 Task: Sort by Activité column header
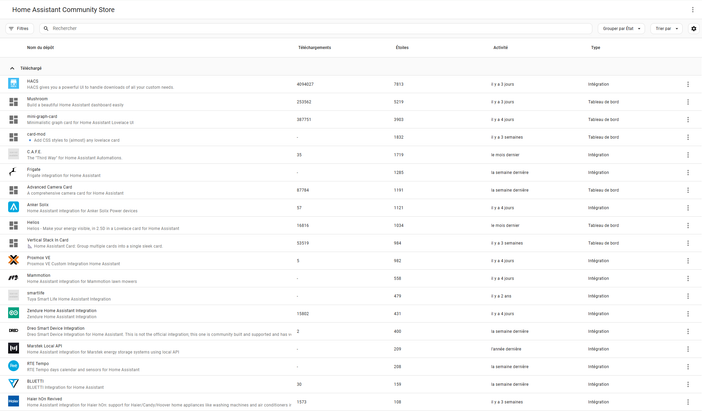click(501, 47)
